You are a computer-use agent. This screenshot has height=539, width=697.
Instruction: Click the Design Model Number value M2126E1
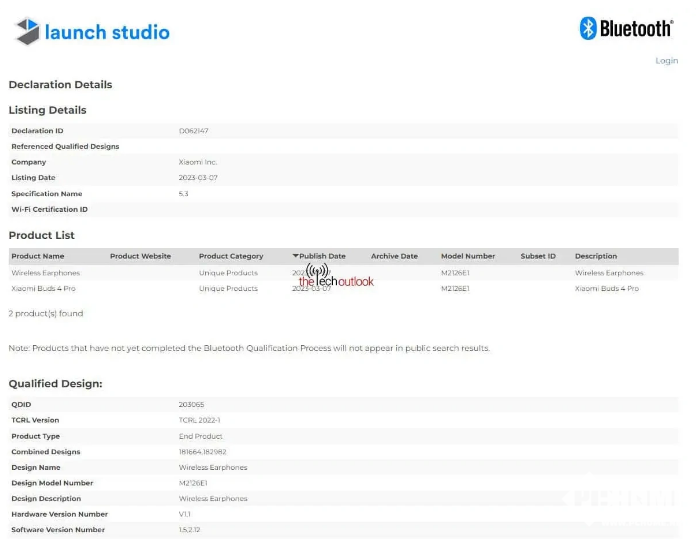coord(193,483)
